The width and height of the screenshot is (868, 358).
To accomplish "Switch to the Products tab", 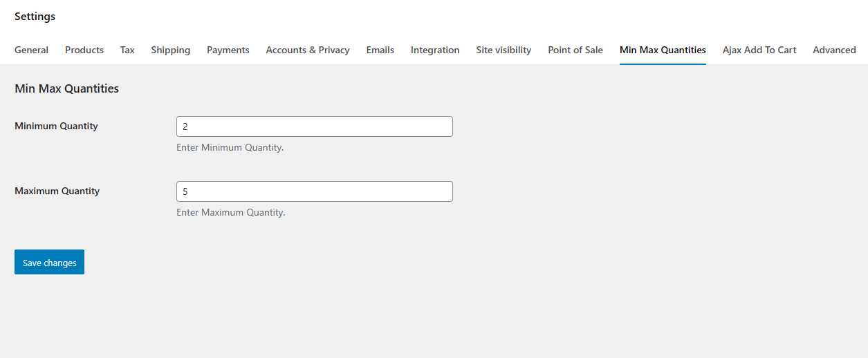I will coord(84,50).
